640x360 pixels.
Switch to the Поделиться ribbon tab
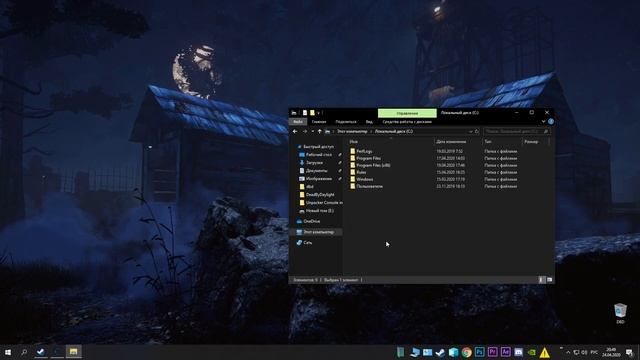346,122
